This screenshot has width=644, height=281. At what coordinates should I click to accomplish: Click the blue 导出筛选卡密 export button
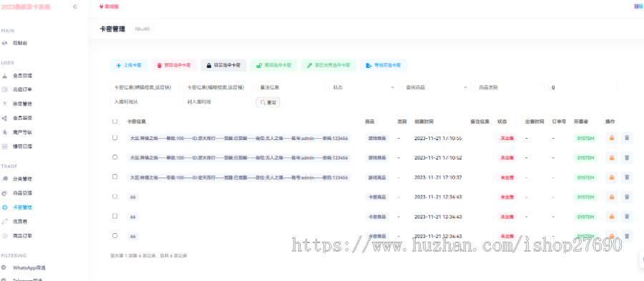click(x=384, y=65)
